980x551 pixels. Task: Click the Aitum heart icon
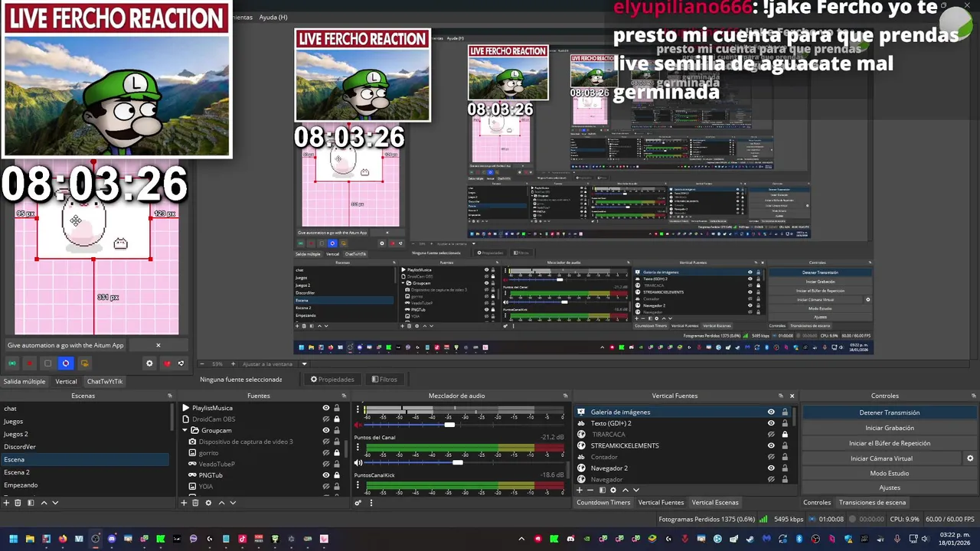(x=167, y=364)
